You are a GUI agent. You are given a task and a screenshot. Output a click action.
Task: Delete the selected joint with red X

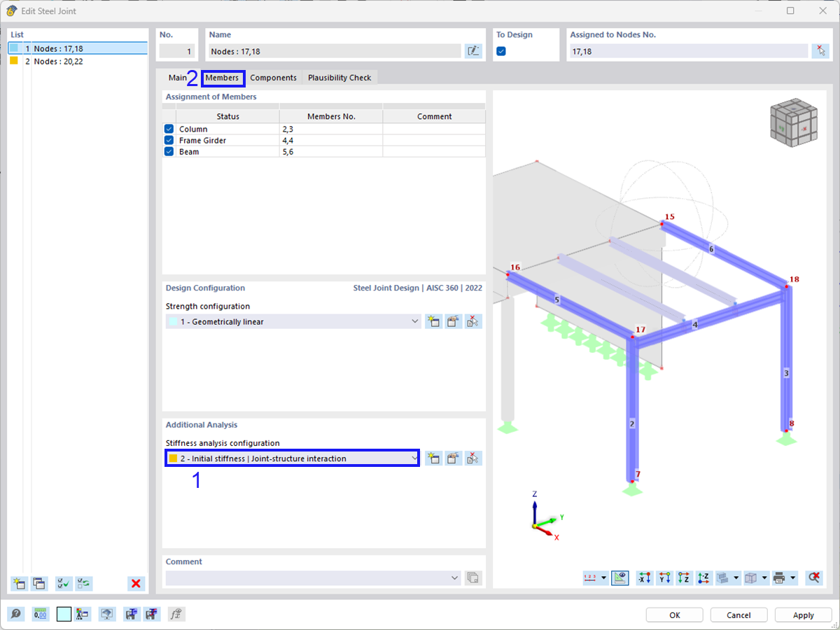point(136,583)
